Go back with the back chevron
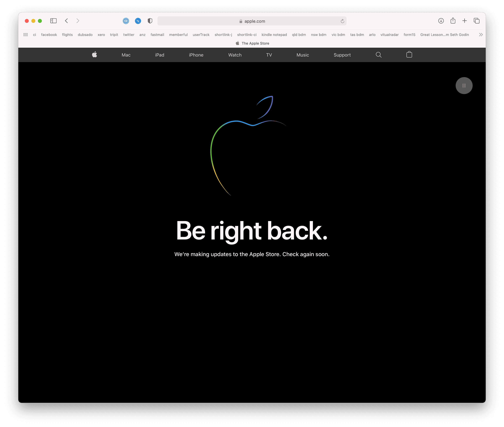504x427 pixels. (x=66, y=21)
